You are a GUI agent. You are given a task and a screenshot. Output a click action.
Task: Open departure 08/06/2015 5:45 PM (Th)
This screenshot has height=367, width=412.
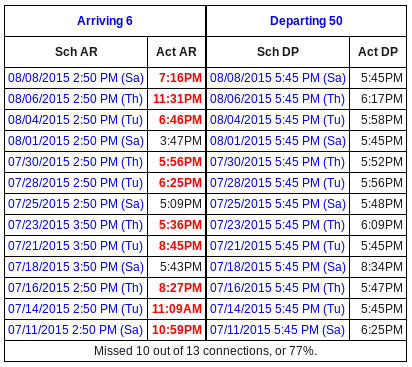(x=277, y=99)
